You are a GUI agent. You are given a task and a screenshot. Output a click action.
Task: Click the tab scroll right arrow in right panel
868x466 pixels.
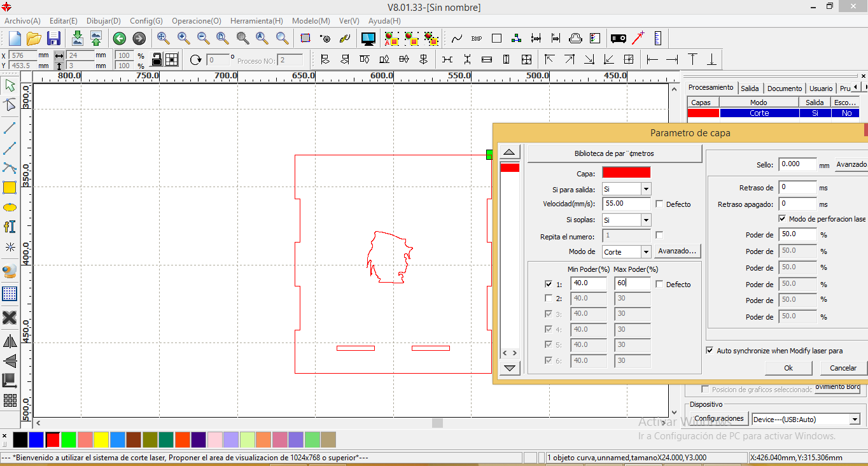(865, 87)
